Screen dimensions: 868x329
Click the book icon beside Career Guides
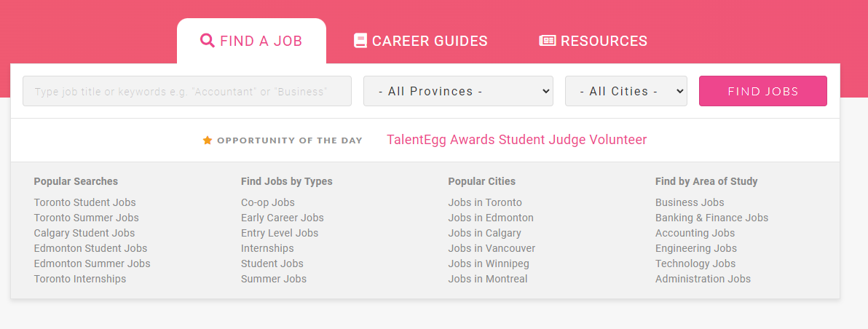(x=360, y=41)
